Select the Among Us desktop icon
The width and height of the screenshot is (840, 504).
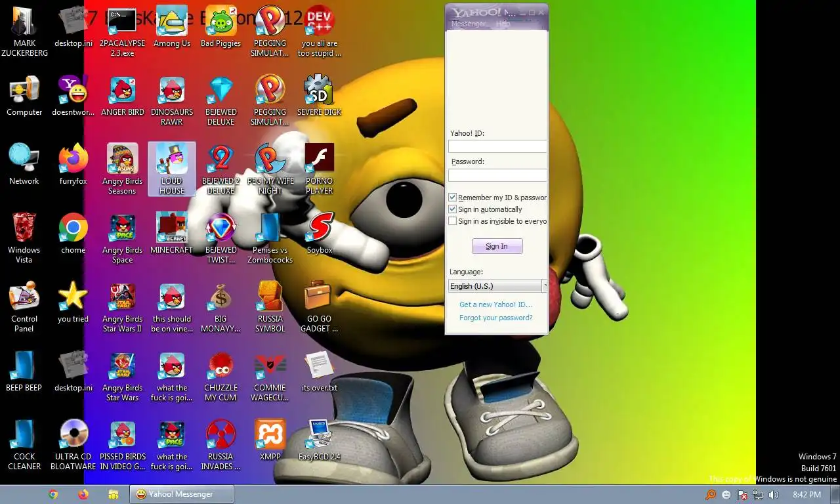(x=171, y=27)
